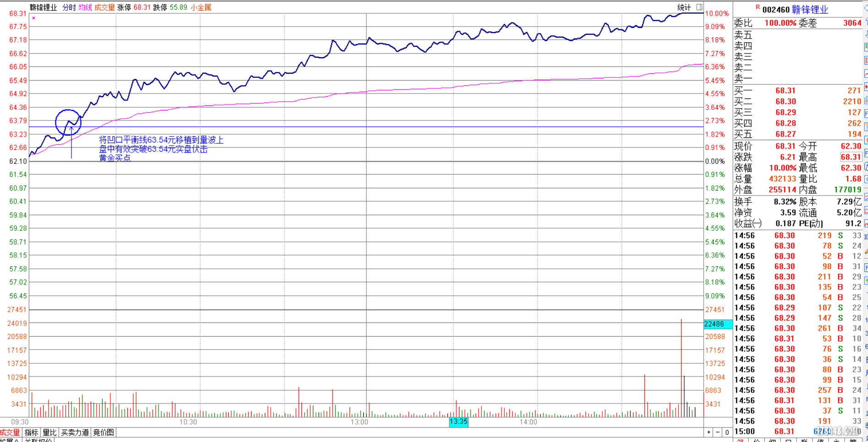Click the 卖一 ask row label

pyautogui.click(x=743, y=79)
